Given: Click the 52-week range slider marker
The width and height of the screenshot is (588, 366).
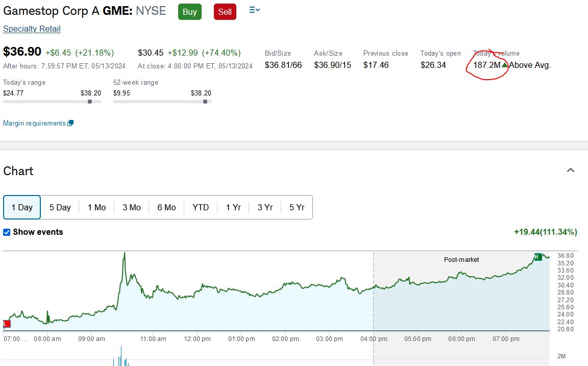Looking at the screenshot, I should (x=205, y=102).
